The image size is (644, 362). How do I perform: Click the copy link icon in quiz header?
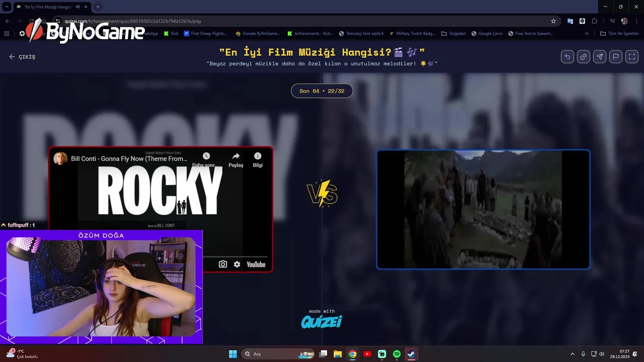point(584,57)
